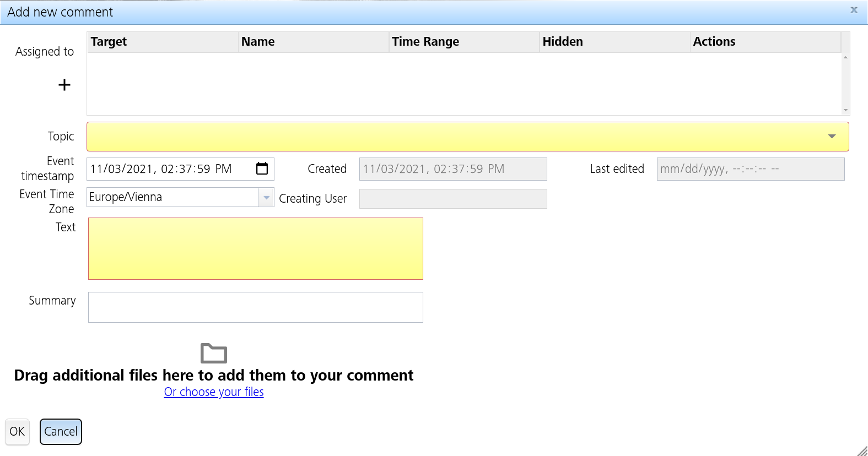Click the Time Range column header
The width and height of the screenshot is (868, 456).
(463, 42)
